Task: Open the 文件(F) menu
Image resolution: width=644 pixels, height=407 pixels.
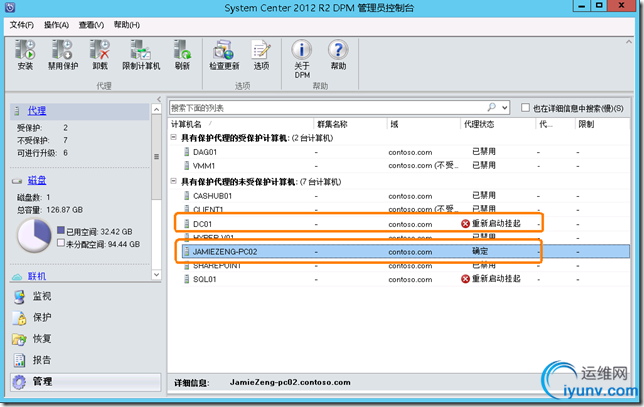Action: pyautogui.click(x=21, y=25)
